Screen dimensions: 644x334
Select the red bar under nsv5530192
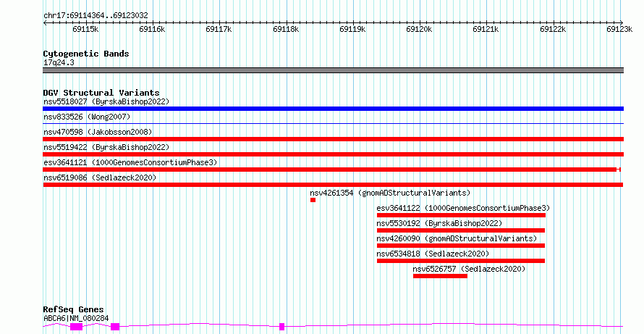coord(461,230)
